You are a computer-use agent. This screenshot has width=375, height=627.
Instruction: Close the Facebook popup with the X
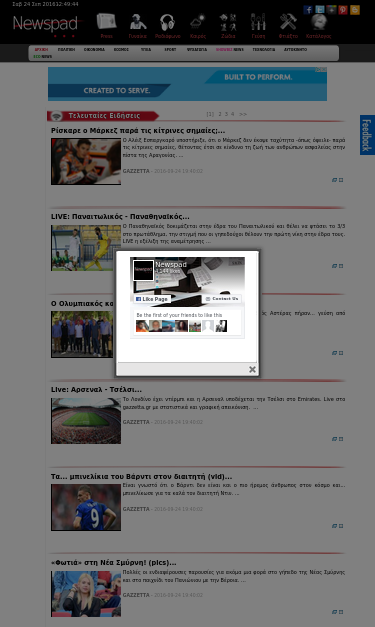pos(252,369)
